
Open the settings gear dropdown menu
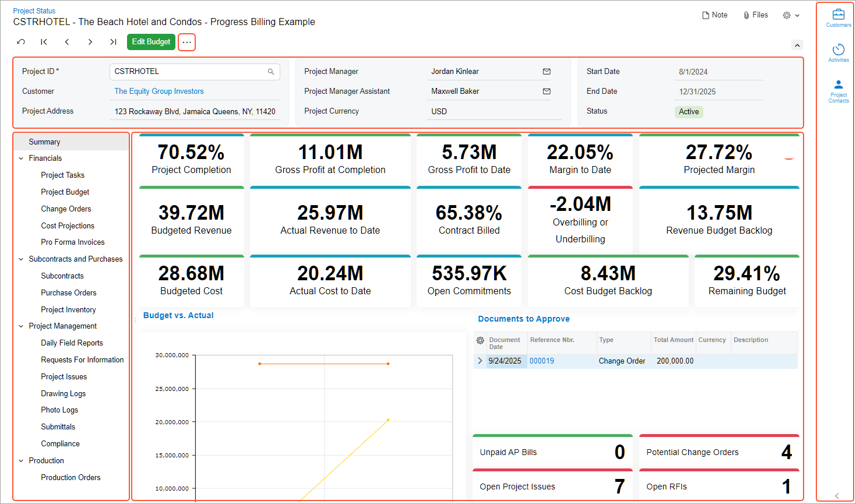[x=790, y=15]
